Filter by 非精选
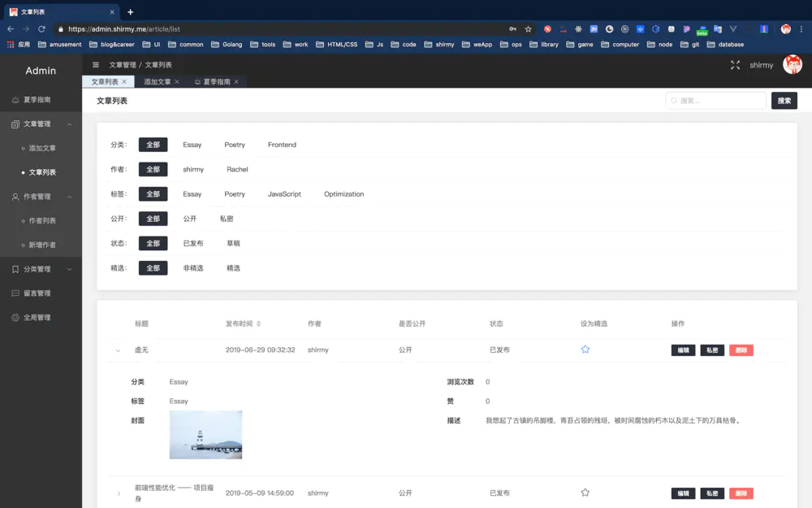Screen dimensions: 812x508 [x=192, y=268]
